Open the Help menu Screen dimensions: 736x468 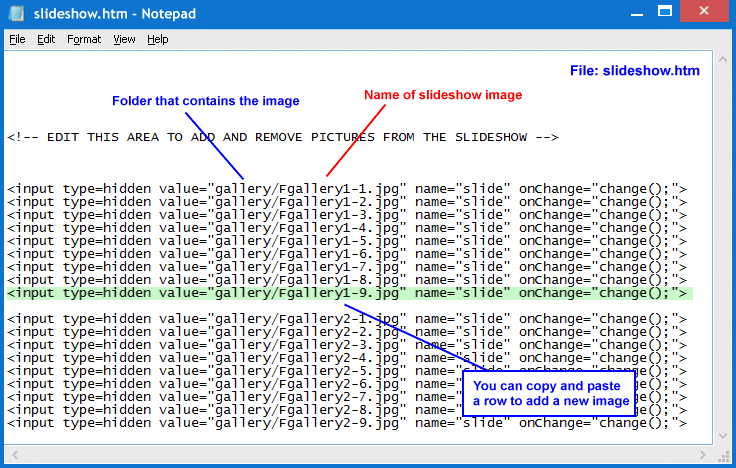pyautogui.click(x=158, y=39)
